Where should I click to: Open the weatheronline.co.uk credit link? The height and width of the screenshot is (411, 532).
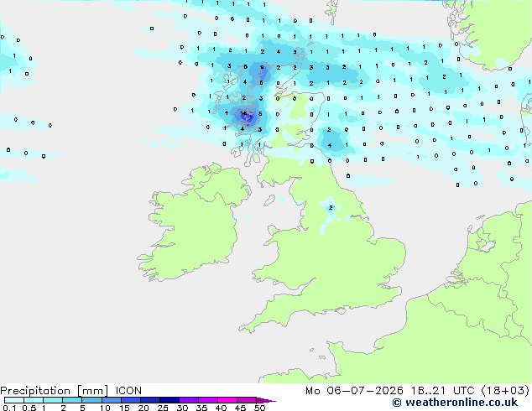[455, 403]
